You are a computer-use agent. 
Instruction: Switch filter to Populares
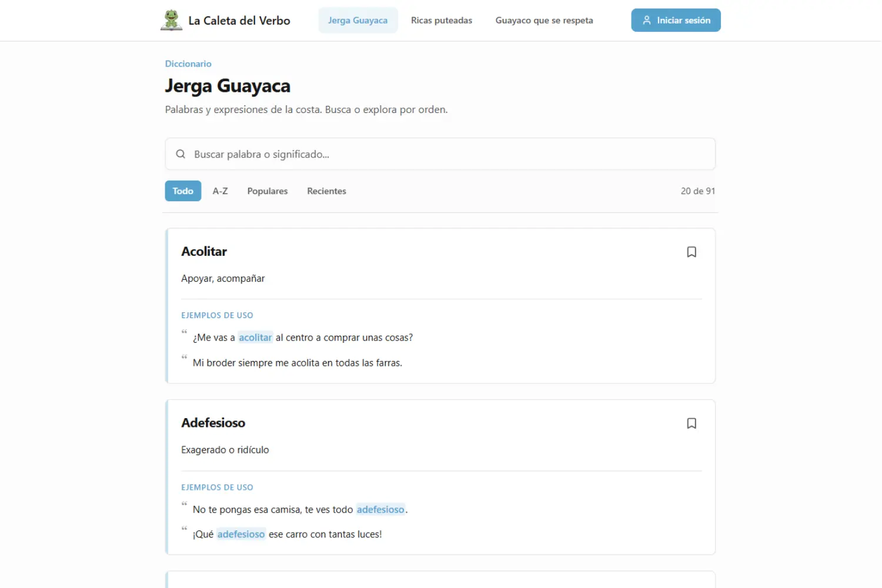pyautogui.click(x=267, y=191)
